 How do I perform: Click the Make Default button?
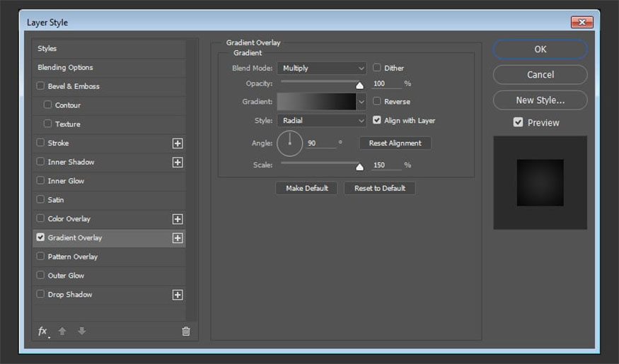(307, 188)
